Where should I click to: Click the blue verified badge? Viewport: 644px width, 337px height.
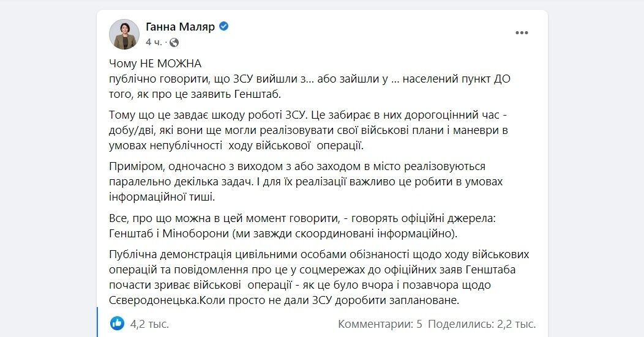(x=224, y=27)
